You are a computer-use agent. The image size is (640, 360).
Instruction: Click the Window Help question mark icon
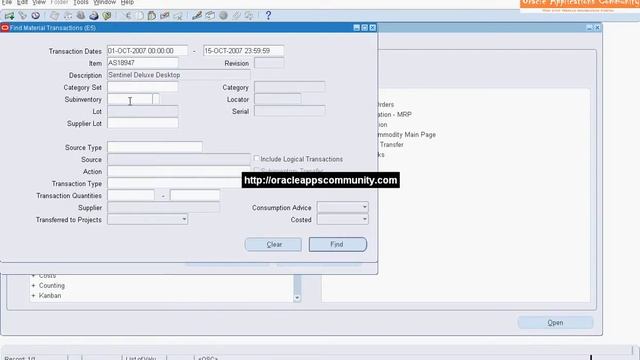coord(268,16)
